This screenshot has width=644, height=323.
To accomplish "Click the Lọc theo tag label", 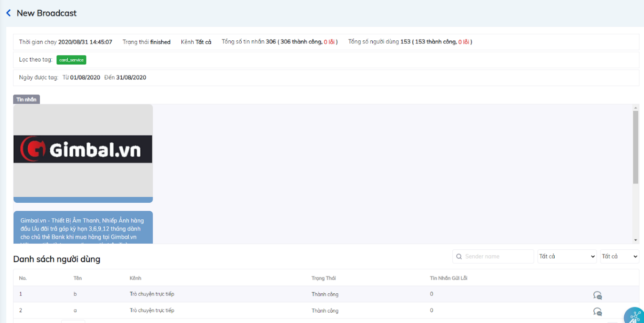I will 36,60.
